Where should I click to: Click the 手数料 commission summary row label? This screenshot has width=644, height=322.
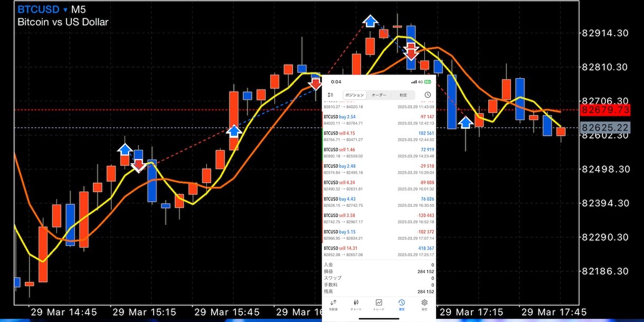330,285
